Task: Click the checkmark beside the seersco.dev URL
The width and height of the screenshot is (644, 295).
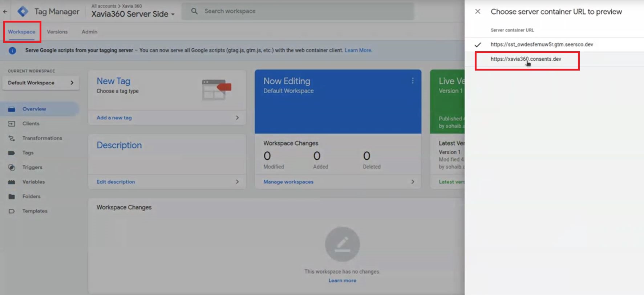Action: point(478,45)
